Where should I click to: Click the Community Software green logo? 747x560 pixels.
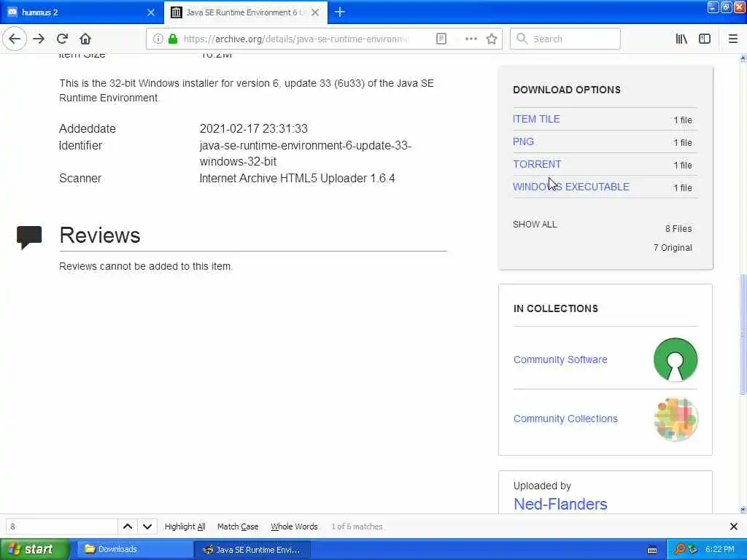(x=675, y=359)
